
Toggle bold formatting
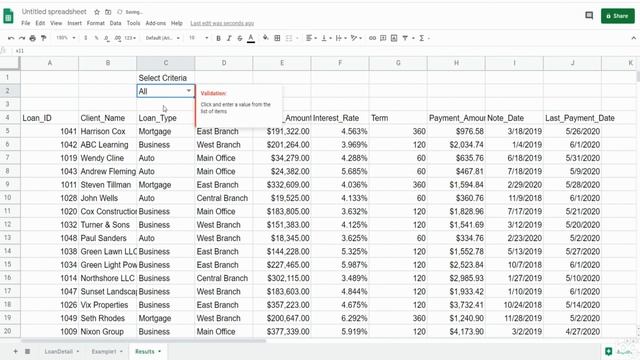(x=218, y=38)
